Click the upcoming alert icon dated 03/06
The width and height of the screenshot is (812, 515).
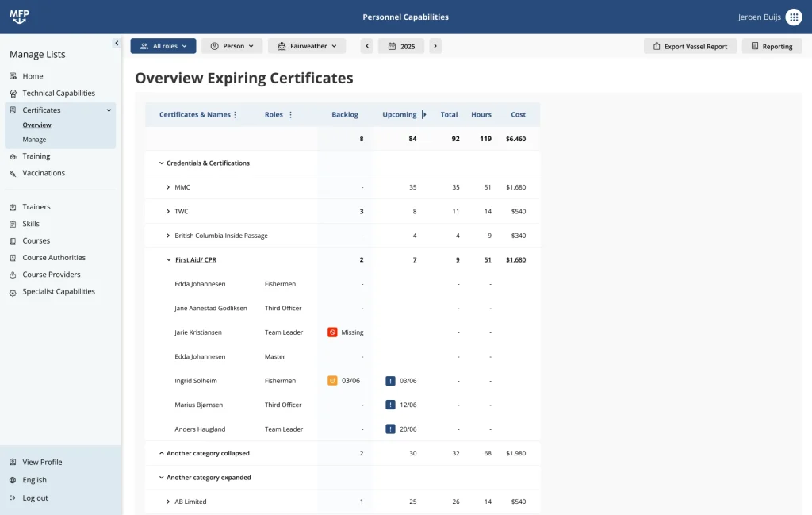[390, 381]
